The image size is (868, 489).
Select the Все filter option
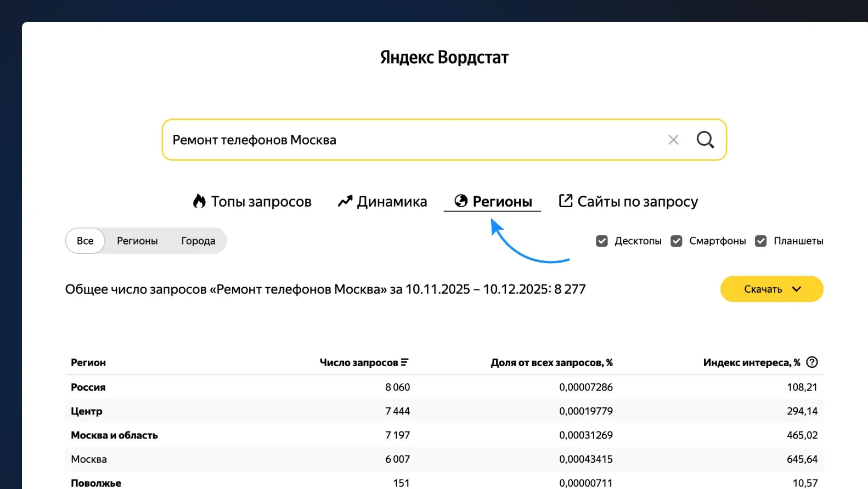(x=85, y=241)
